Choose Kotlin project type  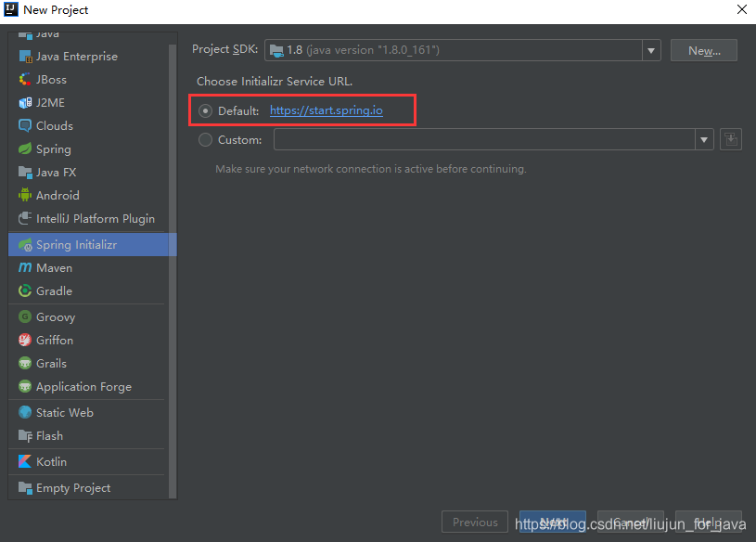pyautogui.click(x=88, y=461)
